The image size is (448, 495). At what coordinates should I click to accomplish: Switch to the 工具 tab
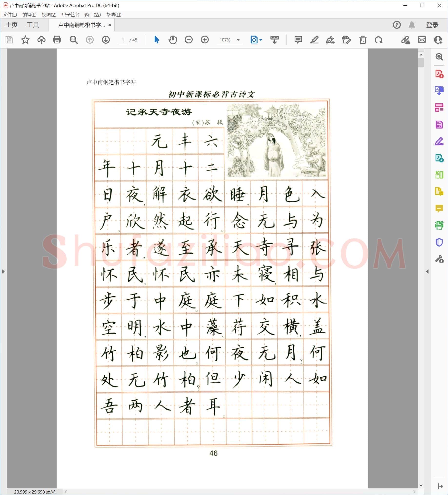pos(33,25)
